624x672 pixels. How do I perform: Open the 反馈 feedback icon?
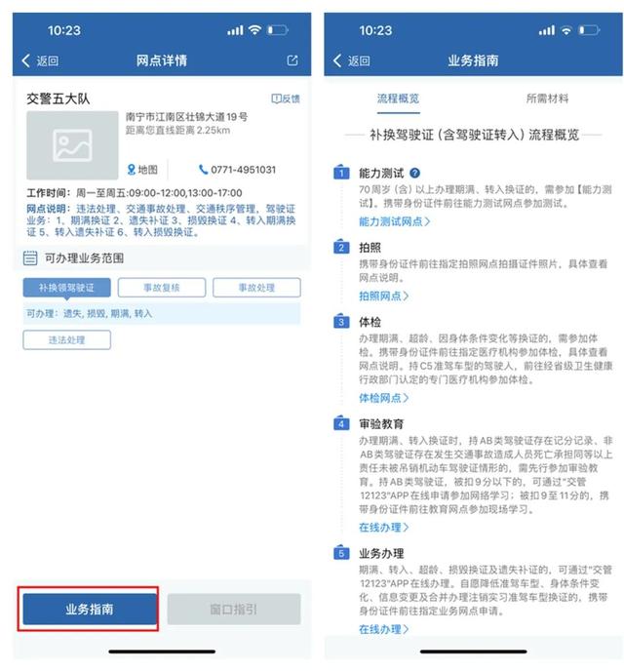(x=286, y=99)
